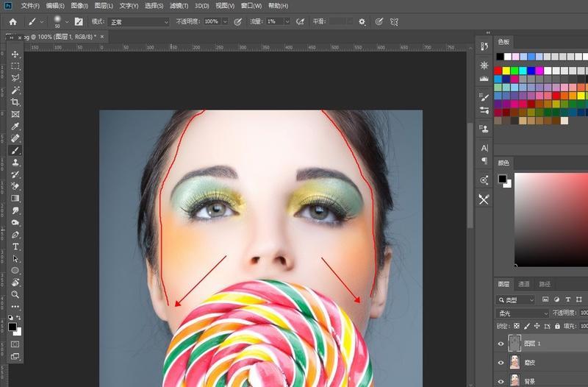Screen dimensions: 588x387
Task: Open the opacity 100% dropdown arrow
Action: click(225, 22)
